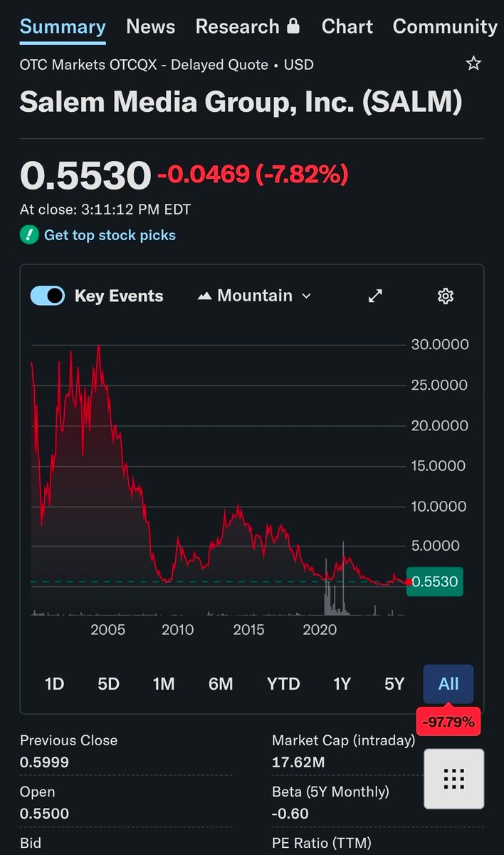Open the News tab
The height and width of the screenshot is (855, 504).
pos(150,26)
